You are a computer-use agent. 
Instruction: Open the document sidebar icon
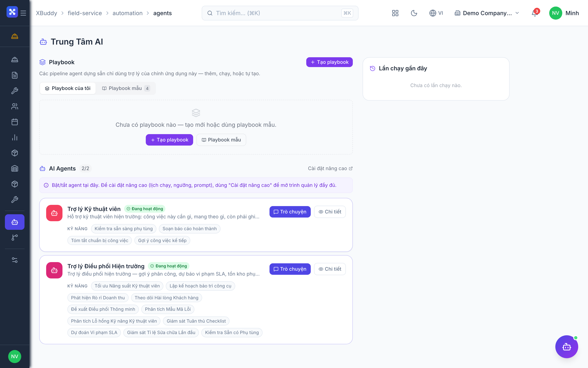pos(14,75)
